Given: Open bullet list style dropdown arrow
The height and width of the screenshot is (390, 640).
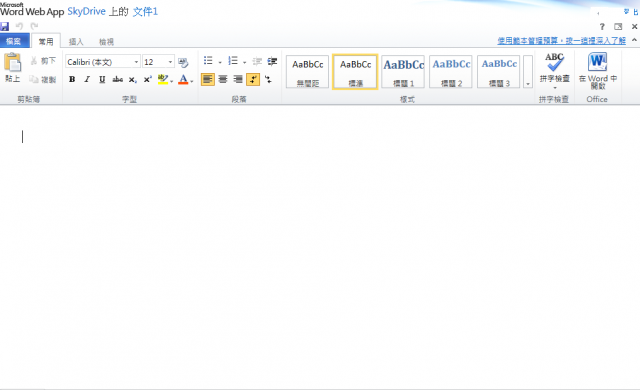Looking at the screenshot, I should click(x=220, y=62).
